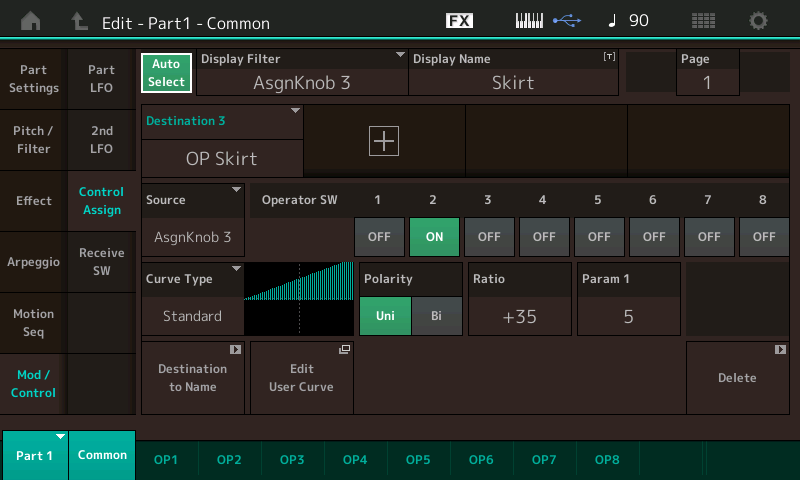Turn off Operator SW 2
This screenshot has height=480, width=800.
[x=433, y=237]
